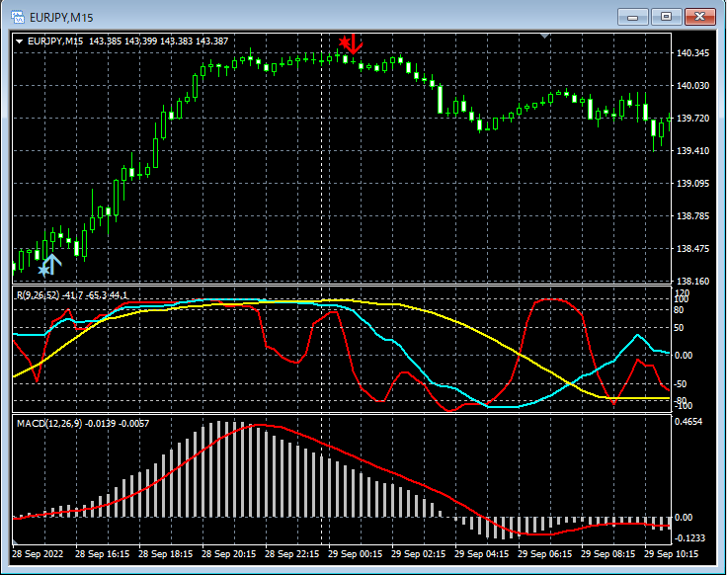Screen dimensions: 728x575
Task: Click the EURJPY,M15 window title text
Action: point(61,18)
